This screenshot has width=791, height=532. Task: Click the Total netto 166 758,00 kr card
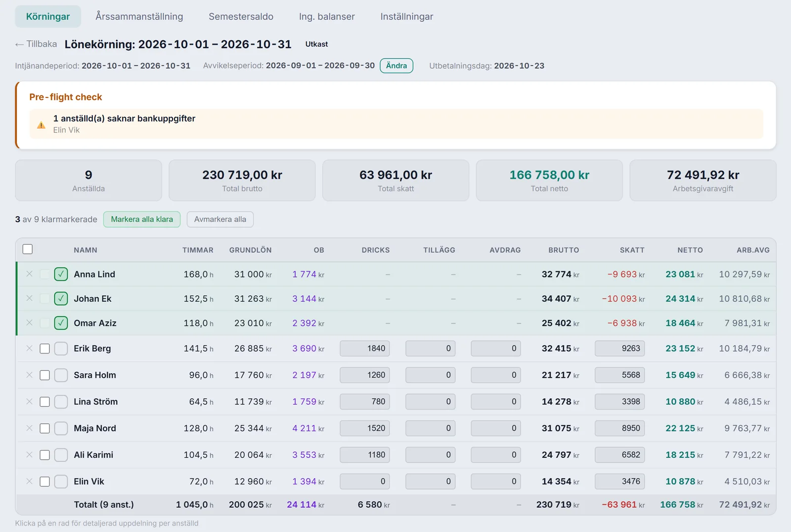pos(549,180)
